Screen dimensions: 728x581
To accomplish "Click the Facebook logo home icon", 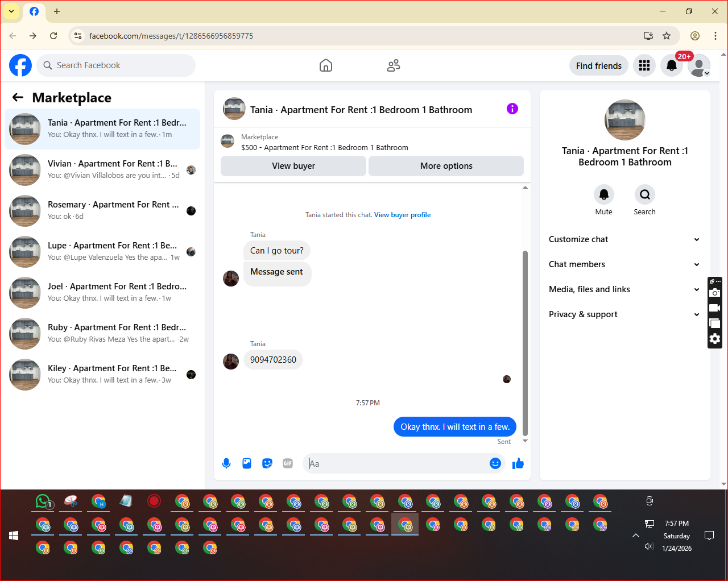I will (x=20, y=65).
